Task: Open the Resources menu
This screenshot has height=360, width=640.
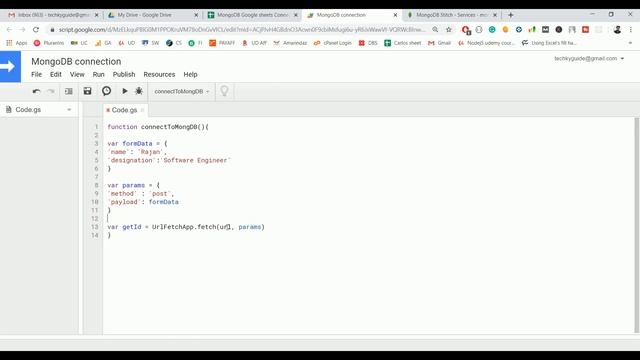Action: [x=159, y=74]
